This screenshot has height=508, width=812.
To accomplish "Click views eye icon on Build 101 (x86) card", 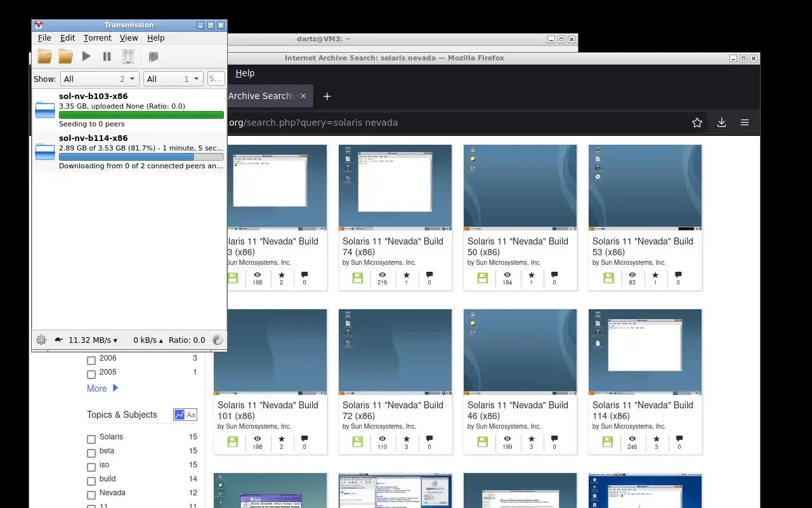I will pos(258,439).
